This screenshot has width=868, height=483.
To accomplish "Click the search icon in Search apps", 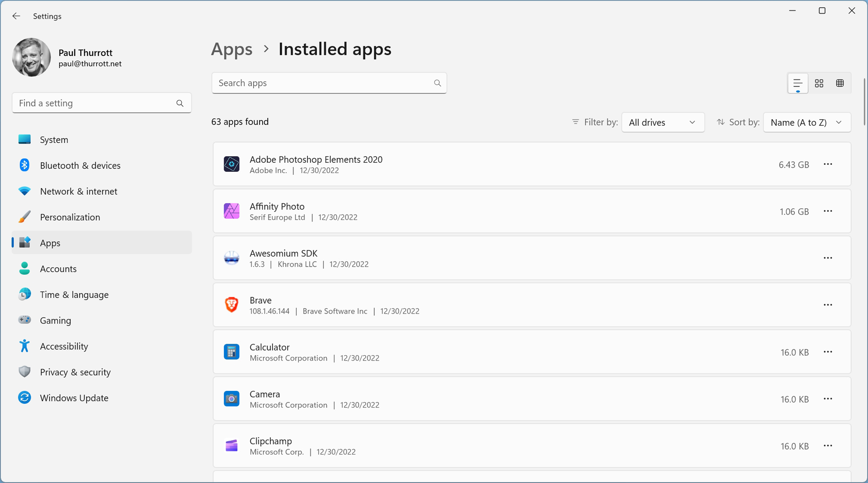I will 437,83.
